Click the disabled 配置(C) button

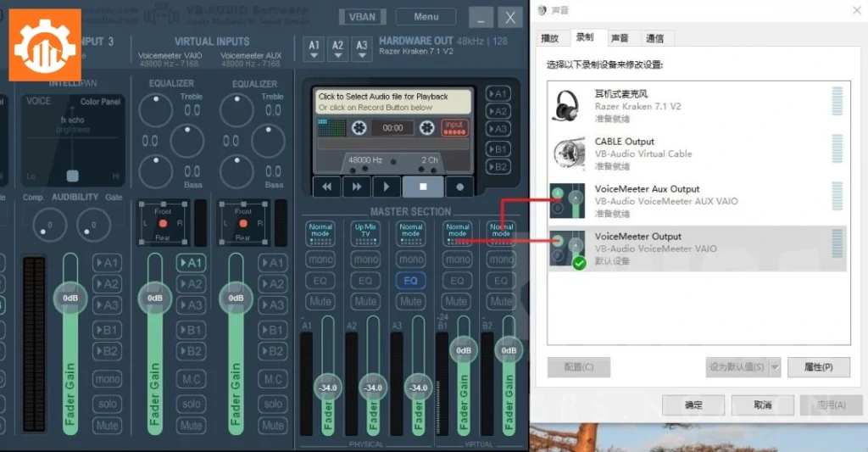coord(578,366)
